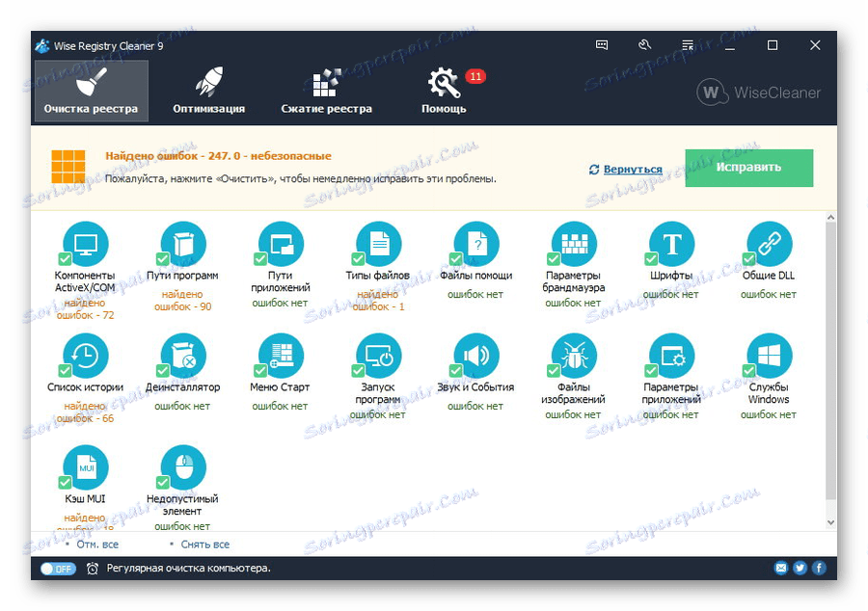The width and height of the screenshot is (868, 611).
Task: Toggle the Кэш MUI checkbox
Action: [65, 482]
